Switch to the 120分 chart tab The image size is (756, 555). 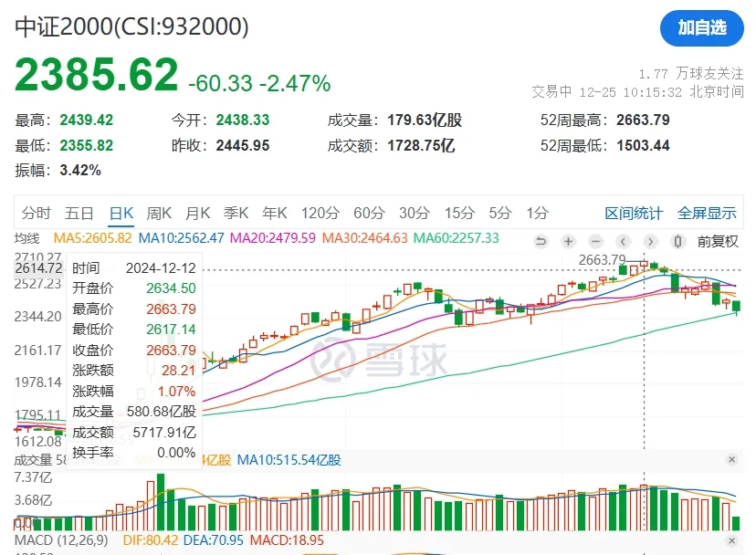(x=320, y=213)
